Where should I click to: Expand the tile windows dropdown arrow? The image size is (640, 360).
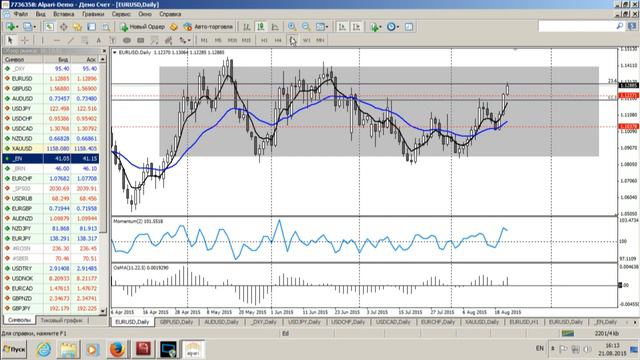327,27
